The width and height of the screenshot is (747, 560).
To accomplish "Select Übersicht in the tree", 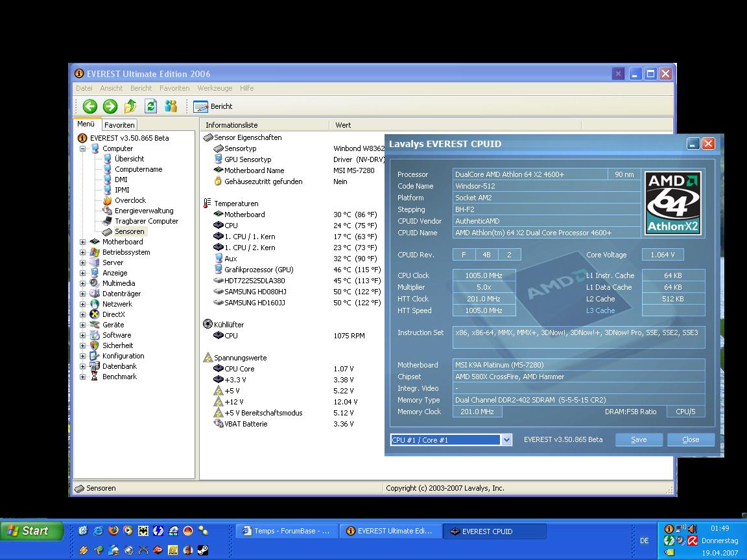I will pyautogui.click(x=129, y=159).
